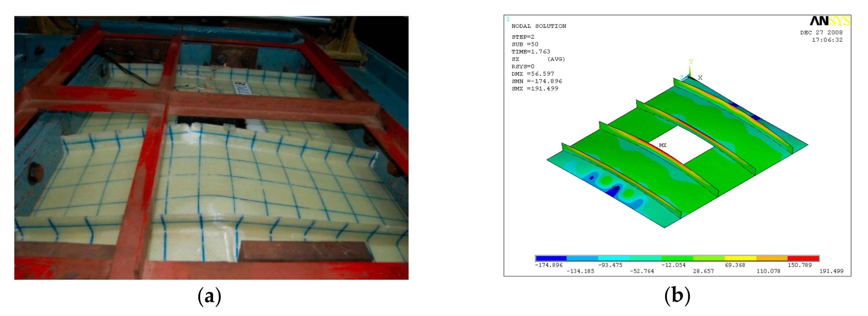Click the red legend color band

pos(803,258)
